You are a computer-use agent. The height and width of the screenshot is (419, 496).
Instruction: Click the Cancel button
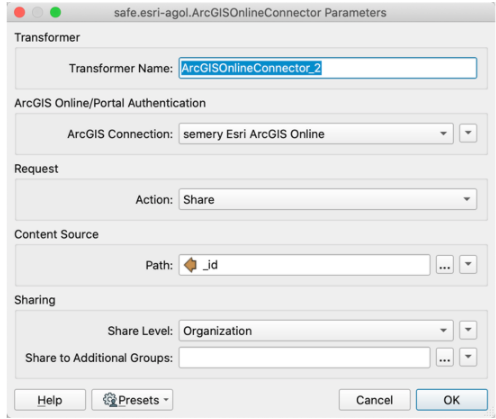tap(374, 400)
